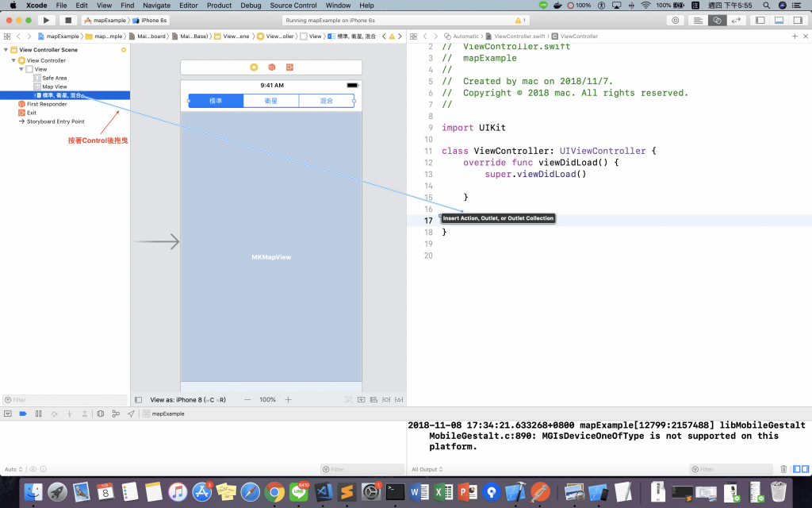Screen dimensions: 812x508
Task: Open the All Output dropdown in console
Action: coord(427,469)
